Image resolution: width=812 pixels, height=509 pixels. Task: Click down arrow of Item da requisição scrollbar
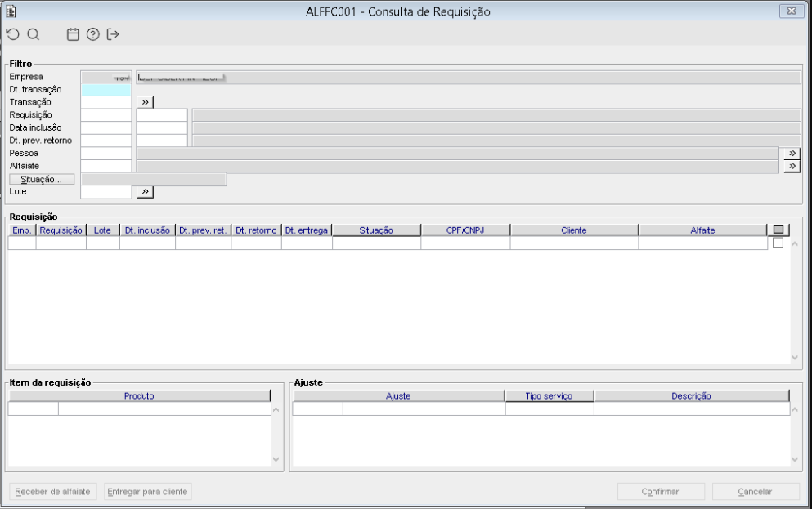[x=276, y=459]
